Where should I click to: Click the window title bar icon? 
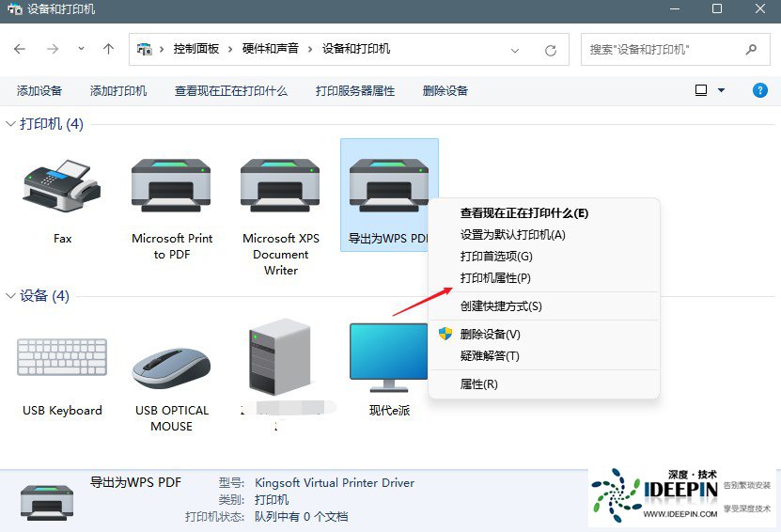tap(15, 9)
